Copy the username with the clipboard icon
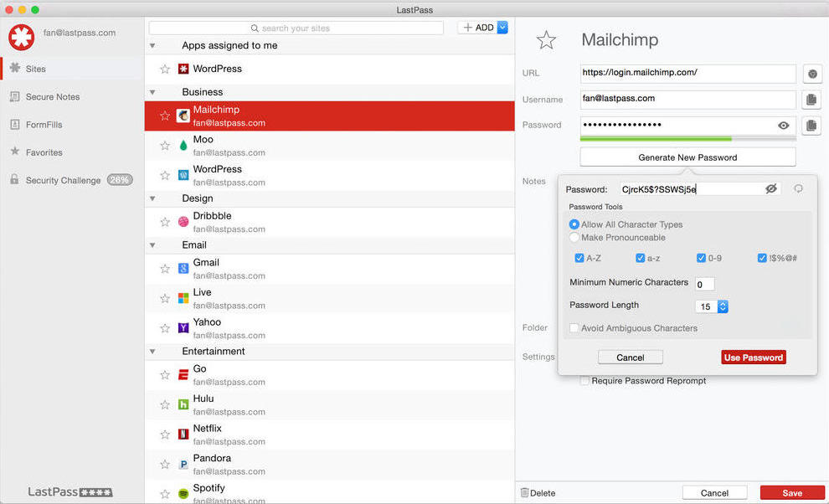This screenshot has width=829, height=504. [x=811, y=100]
